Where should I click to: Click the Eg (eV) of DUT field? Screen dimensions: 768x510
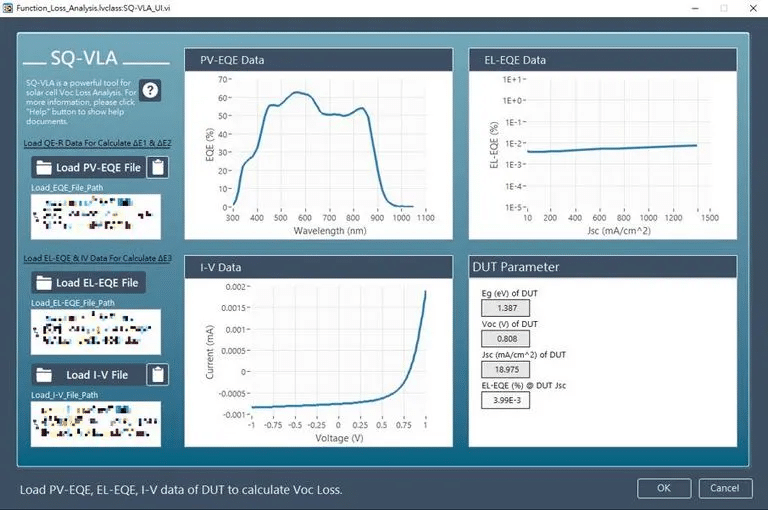point(505,308)
